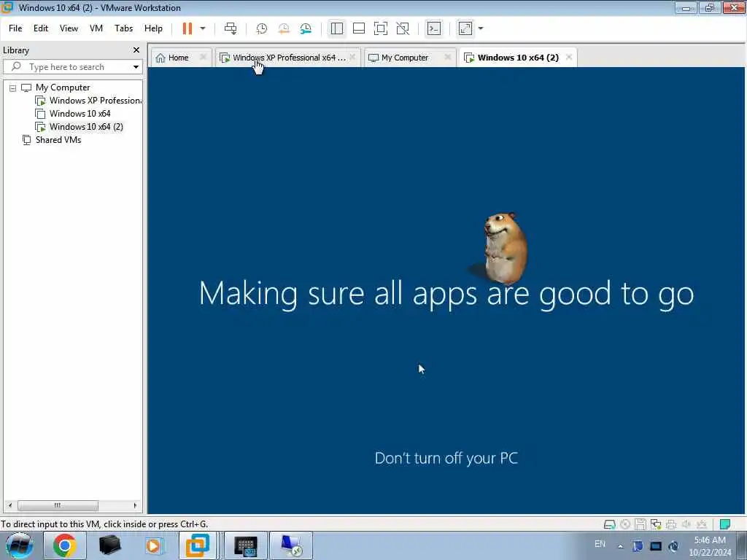Close the Windows XP Professional x64 tab
The height and width of the screenshot is (560, 747).
pyautogui.click(x=352, y=57)
